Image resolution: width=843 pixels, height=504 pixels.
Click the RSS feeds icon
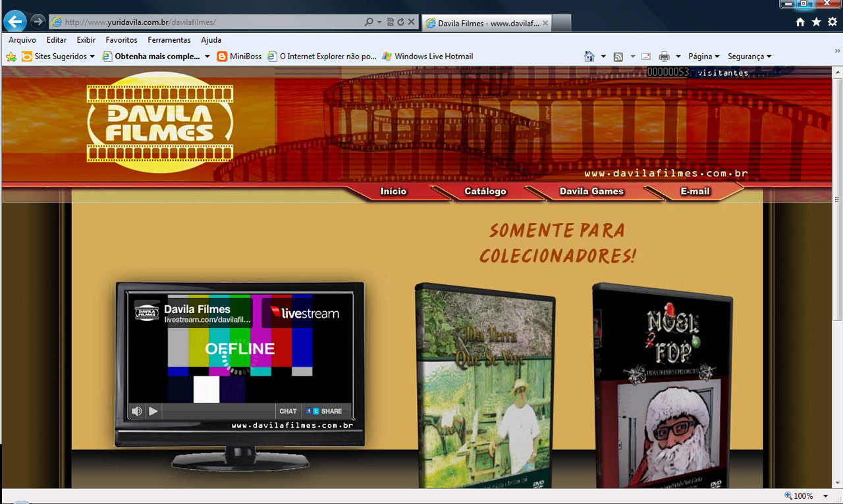click(x=618, y=57)
